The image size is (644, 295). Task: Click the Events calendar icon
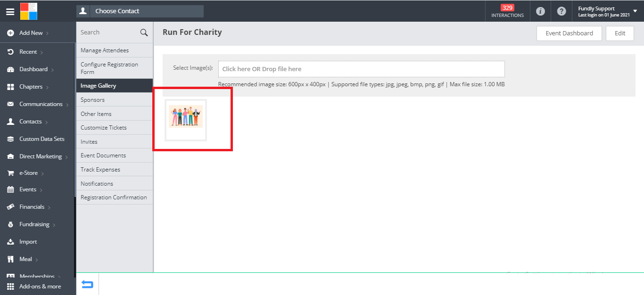pos(10,189)
